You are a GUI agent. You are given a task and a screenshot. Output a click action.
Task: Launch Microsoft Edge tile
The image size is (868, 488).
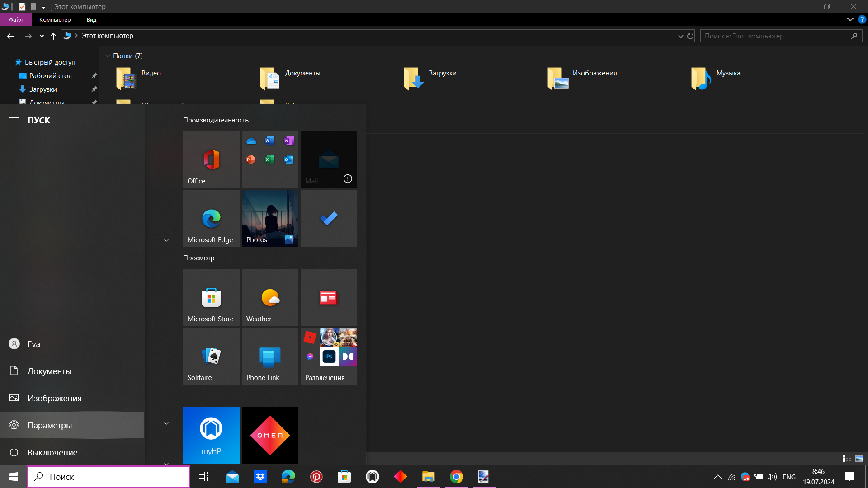tap(211, 218)
